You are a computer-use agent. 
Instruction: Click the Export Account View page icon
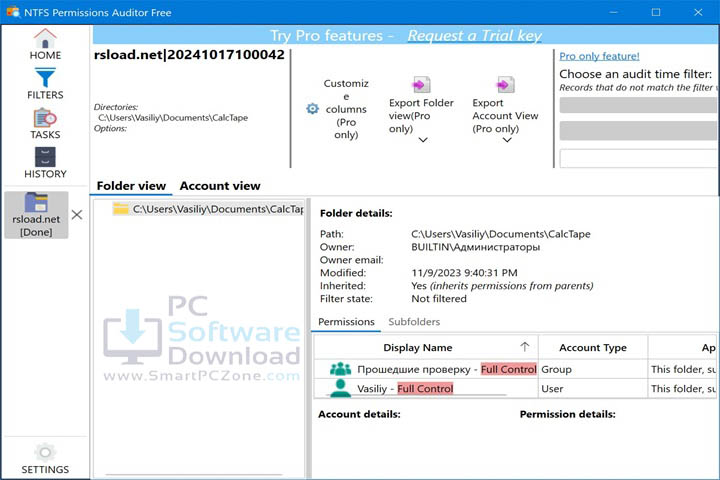(x=505, y=85)
